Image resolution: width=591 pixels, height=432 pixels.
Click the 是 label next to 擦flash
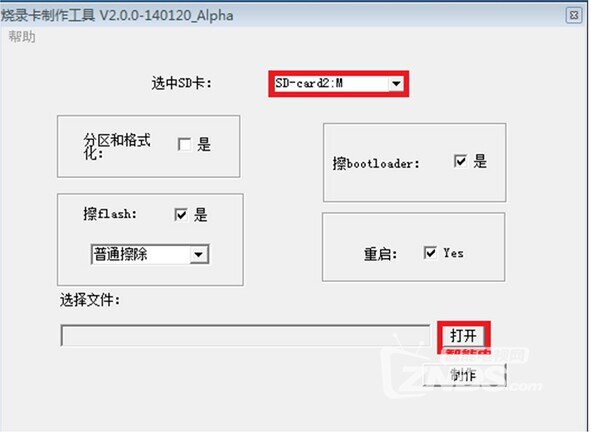201,215
